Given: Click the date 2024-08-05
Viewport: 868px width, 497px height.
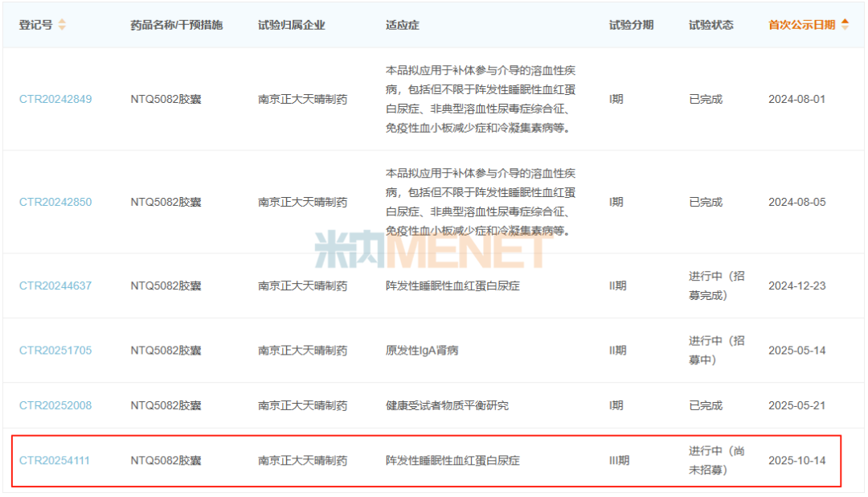Looking at the screenshot, I should (797, 202).
